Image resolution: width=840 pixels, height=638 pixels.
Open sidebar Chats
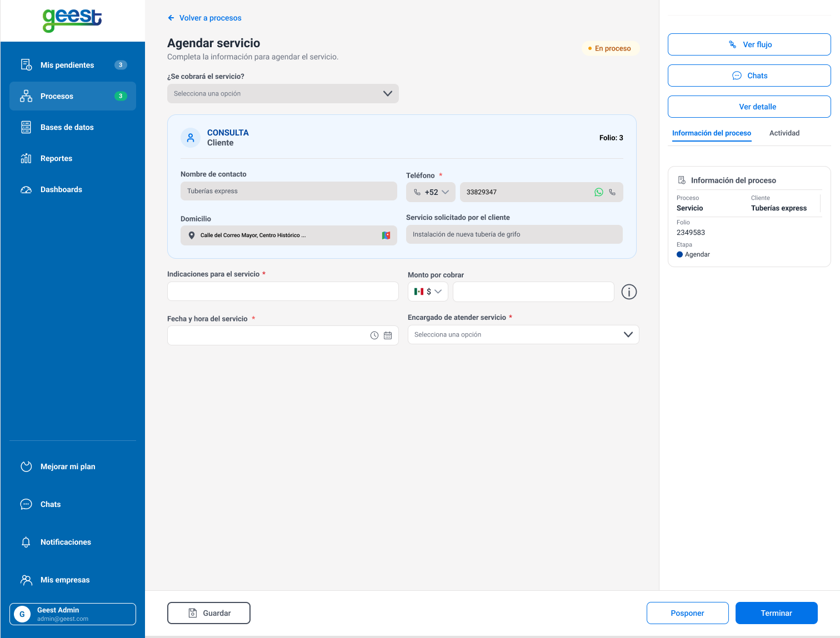tap(73, 504)
